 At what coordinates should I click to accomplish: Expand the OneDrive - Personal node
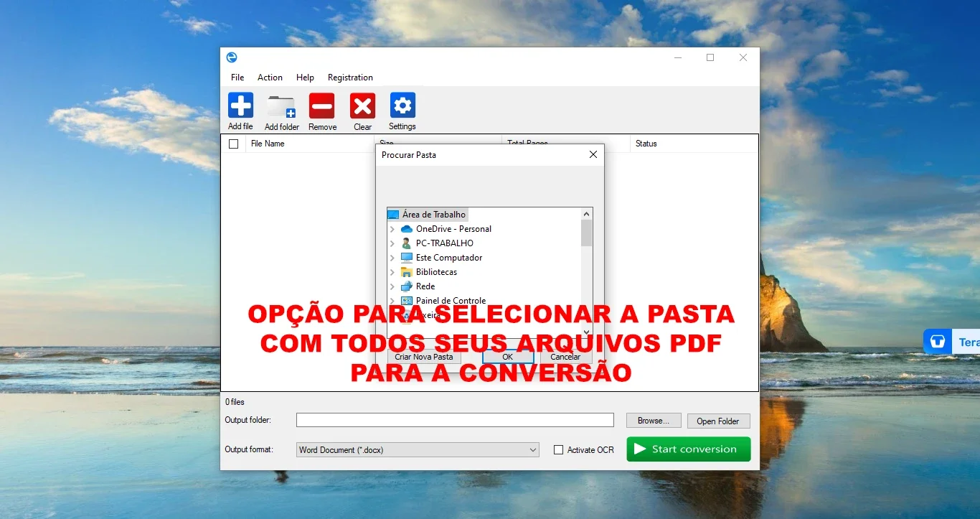[x=392, y=229]
